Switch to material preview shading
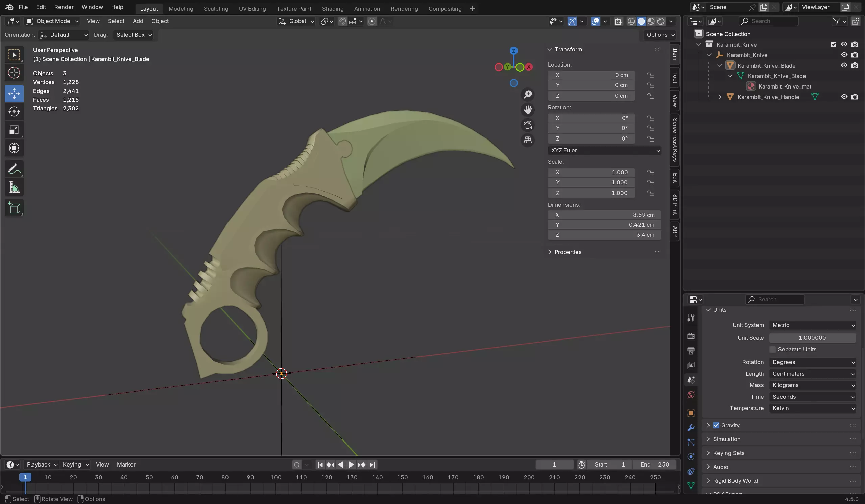Viewport: 865px width, 504px height. 651,21
